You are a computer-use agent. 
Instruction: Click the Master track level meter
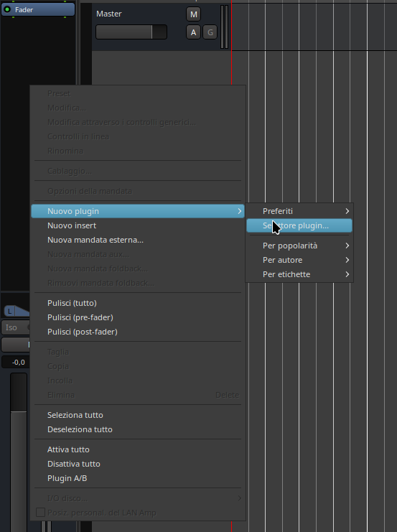pos(224,27)
